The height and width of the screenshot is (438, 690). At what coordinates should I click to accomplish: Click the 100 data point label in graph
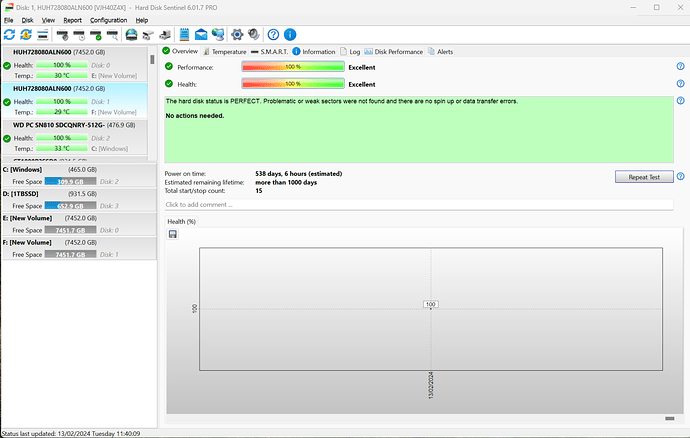pyautogui.click(x=430, y=304)
